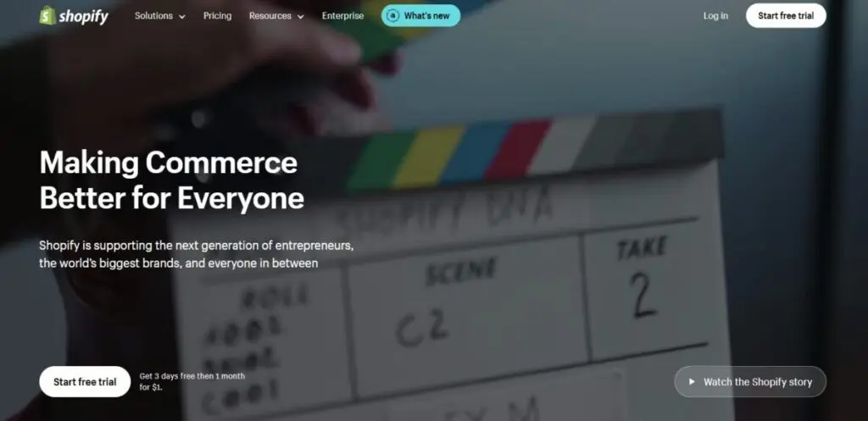Click the shopify wordmark text
The image size is (868, 421).
coord(84,17)
